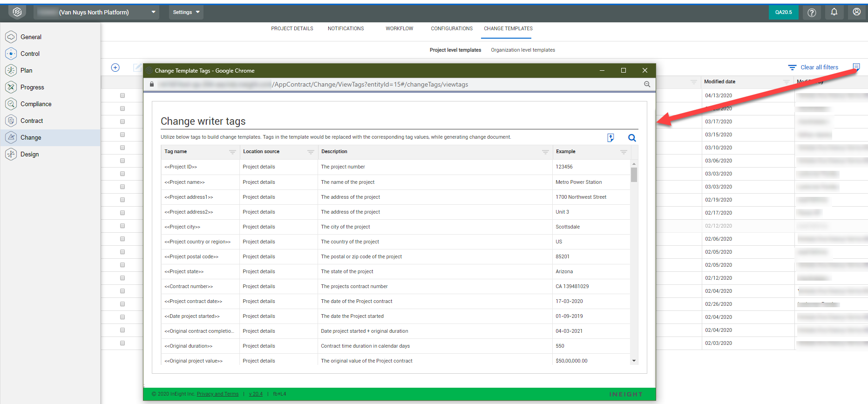This screenshot has height=404, width=868.
Task: Tick the checkbox for the 02/03/2020 row
Action: pos(122,343)
